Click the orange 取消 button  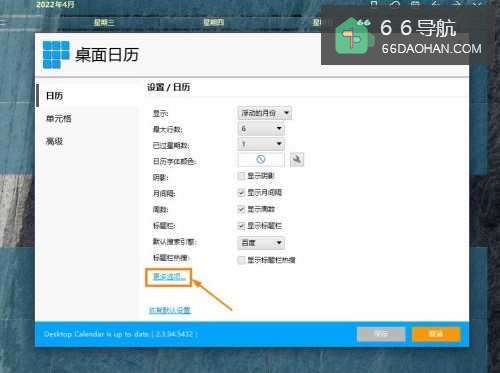(x=436, y=334)
